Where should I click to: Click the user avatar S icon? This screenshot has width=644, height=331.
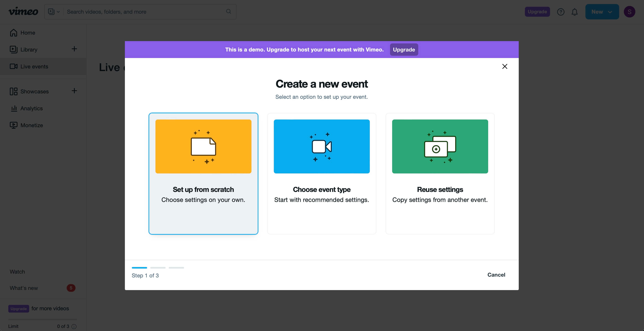click(629, 12)
